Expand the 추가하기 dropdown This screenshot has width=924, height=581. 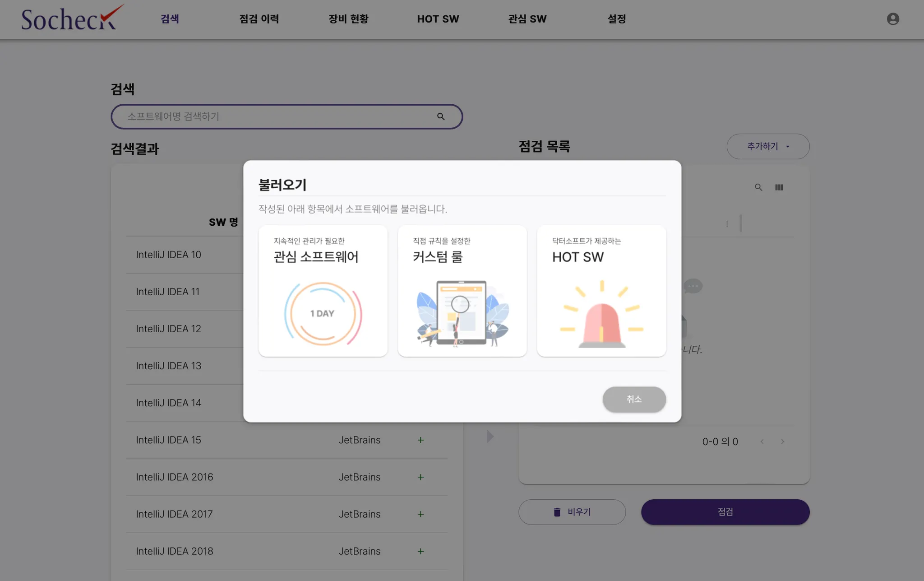pyautogui.click(x=768, y=146)
